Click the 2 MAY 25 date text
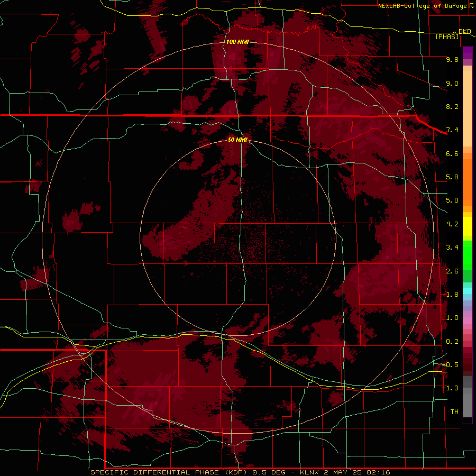Screen dimensions: 476x476 tap(342, 472)
